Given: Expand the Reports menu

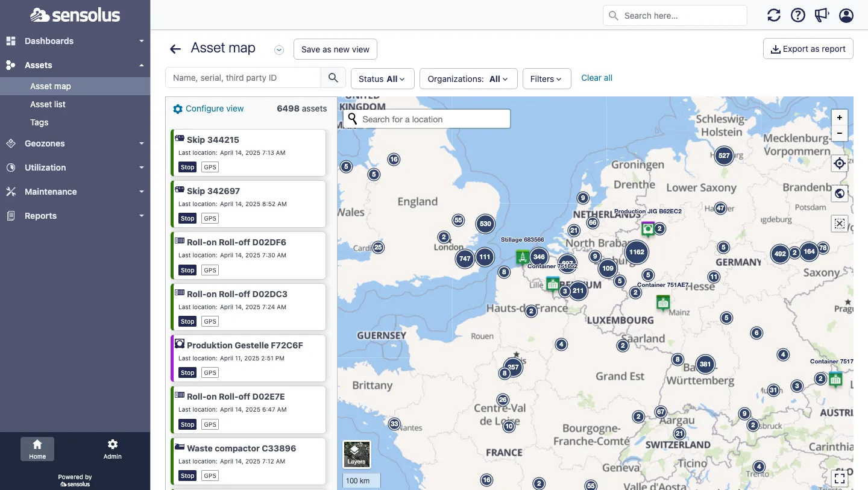Looking at the screenshot, I should [75, 216].
